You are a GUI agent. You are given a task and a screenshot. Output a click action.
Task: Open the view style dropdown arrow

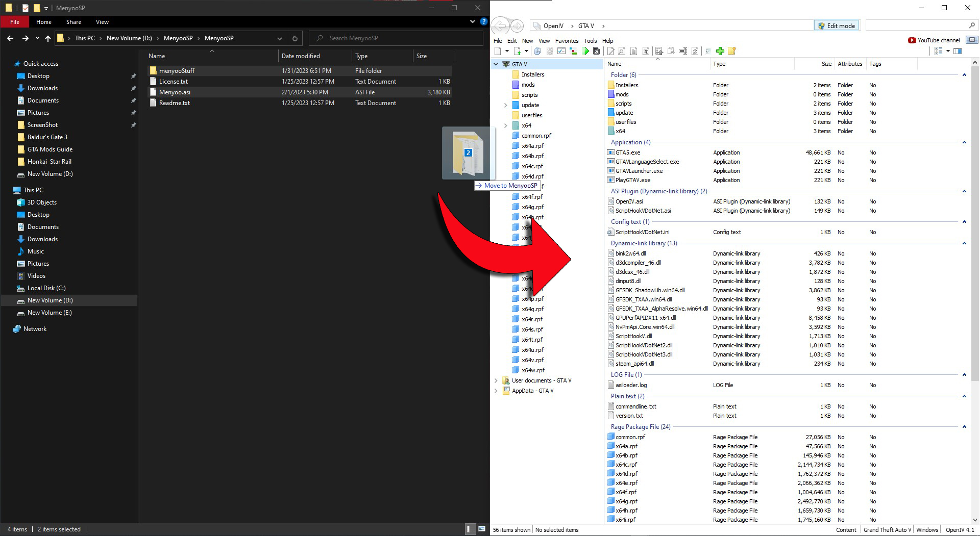948,51
